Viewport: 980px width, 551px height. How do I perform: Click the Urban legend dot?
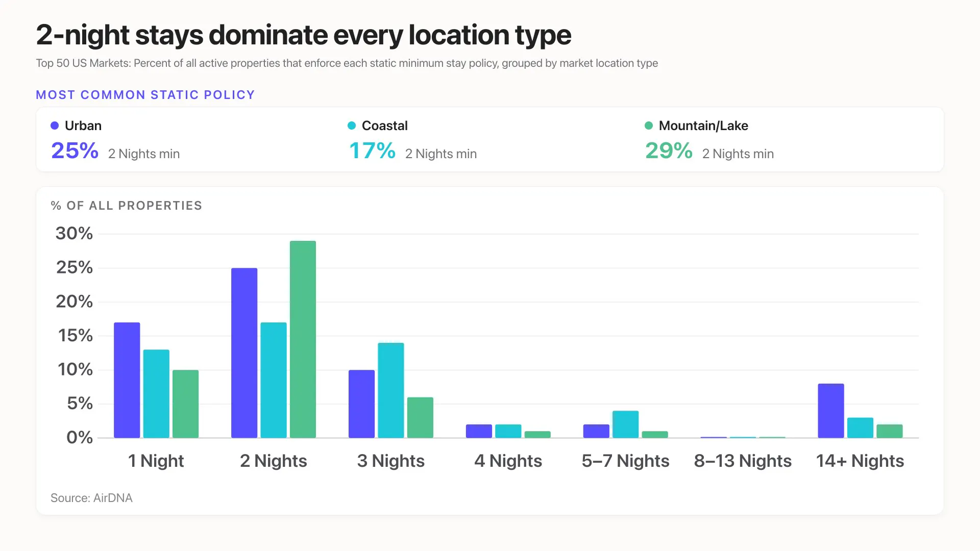[55, 126]
